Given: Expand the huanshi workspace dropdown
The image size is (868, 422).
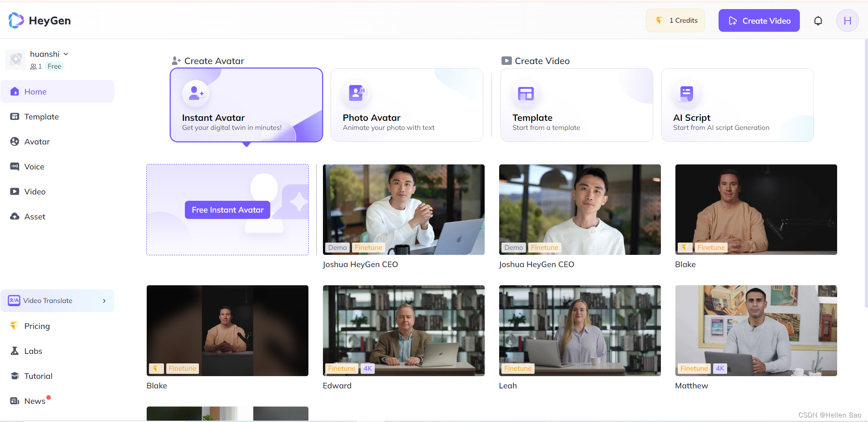Looking at the screenshot, I should click(x=66, y=54).
